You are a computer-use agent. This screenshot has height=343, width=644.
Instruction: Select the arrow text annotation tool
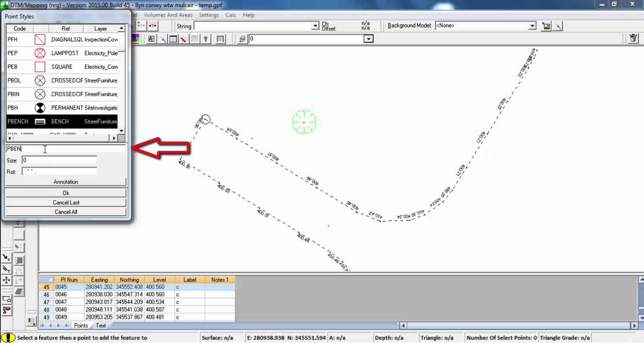tap(7, 258)
